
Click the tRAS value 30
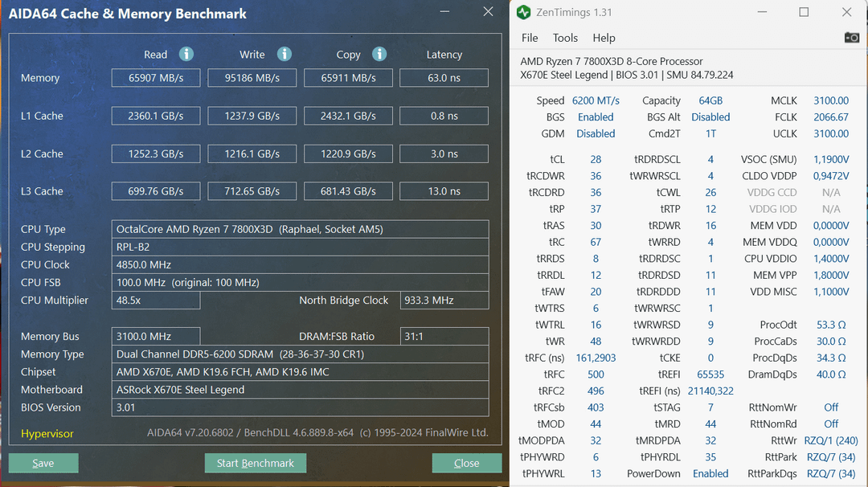pyautogui.click(x=596, y=226)
